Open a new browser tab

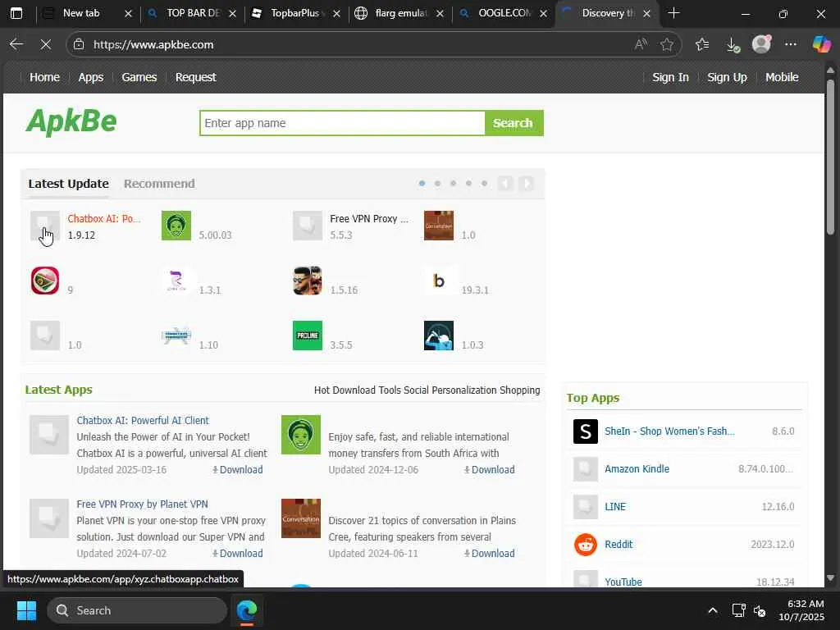coord(674,13)
